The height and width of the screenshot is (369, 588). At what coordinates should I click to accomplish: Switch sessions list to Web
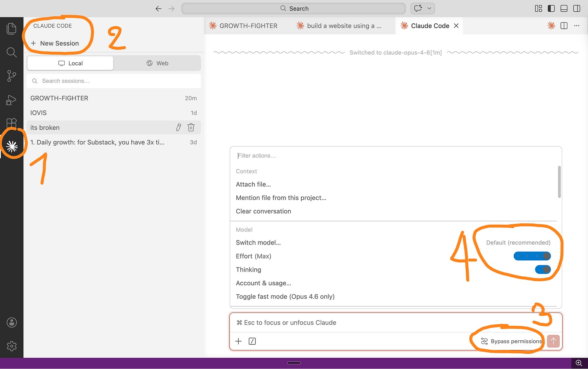pyautogui.click(x=157, y=63)
